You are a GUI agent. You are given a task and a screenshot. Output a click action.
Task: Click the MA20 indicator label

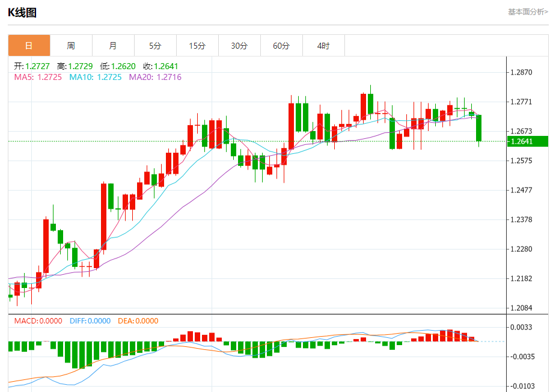tap(155, 77)
